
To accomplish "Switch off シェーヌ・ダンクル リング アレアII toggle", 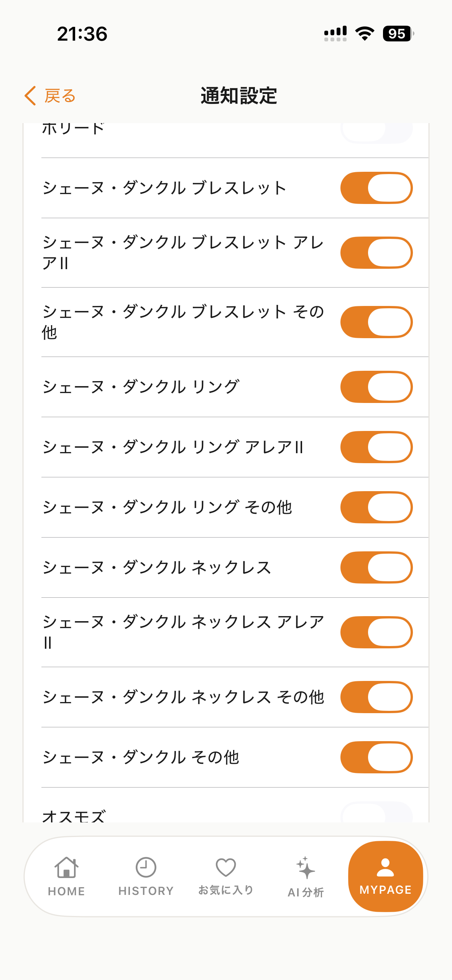I will [x=376, y=447].
